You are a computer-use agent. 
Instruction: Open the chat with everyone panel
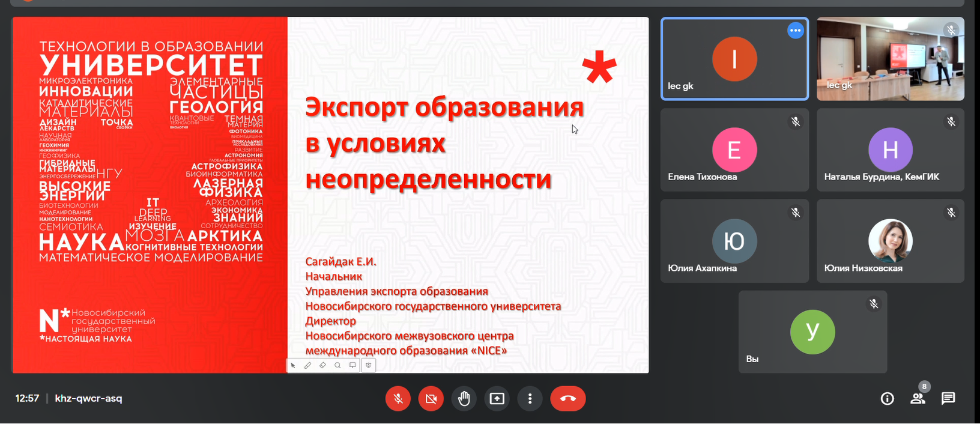(948, 399)
